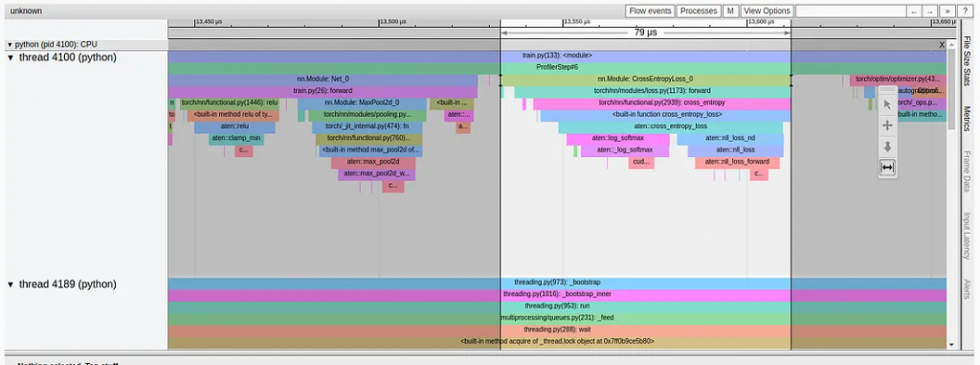Select the aten::max_pool2d_w... slice
The width and height of the screenshot is (980, 365).
pyautogui.click(x=376, y=174)
